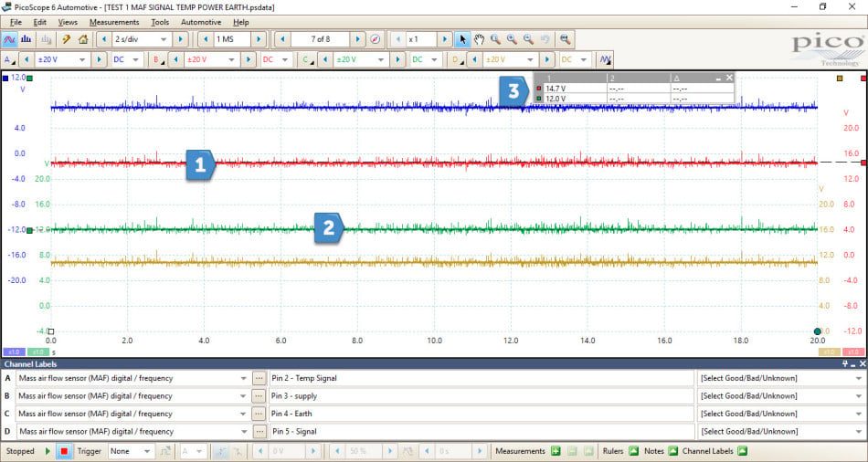
Task: Select the zoom-in magnifier tool
Action: pos(512,39)
